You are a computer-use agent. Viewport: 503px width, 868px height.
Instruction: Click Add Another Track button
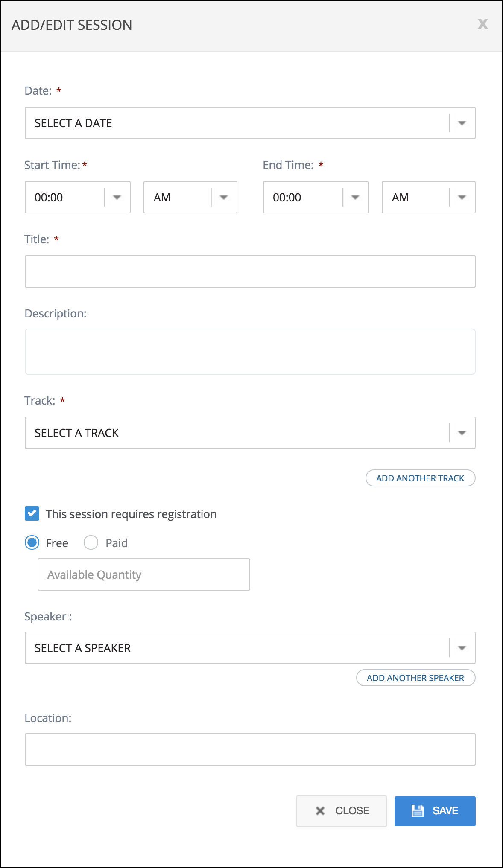[x=420, y=478]
